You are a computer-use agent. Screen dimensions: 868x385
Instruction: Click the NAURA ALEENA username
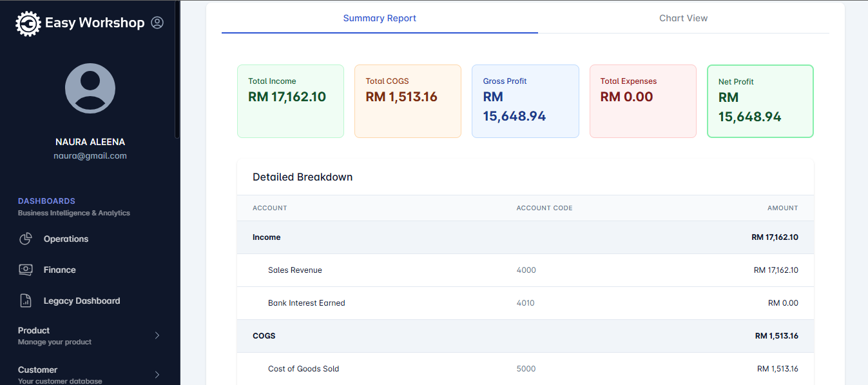pos(90,141)
